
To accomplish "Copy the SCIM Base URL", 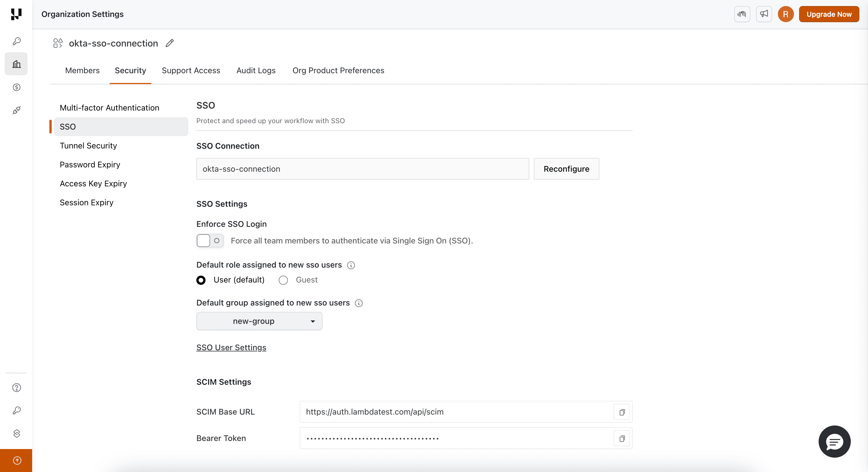I will point(622,412).
